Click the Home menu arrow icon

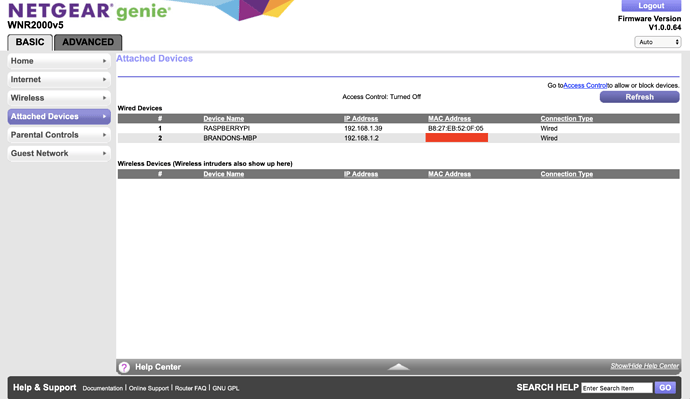tap(104, 61)
